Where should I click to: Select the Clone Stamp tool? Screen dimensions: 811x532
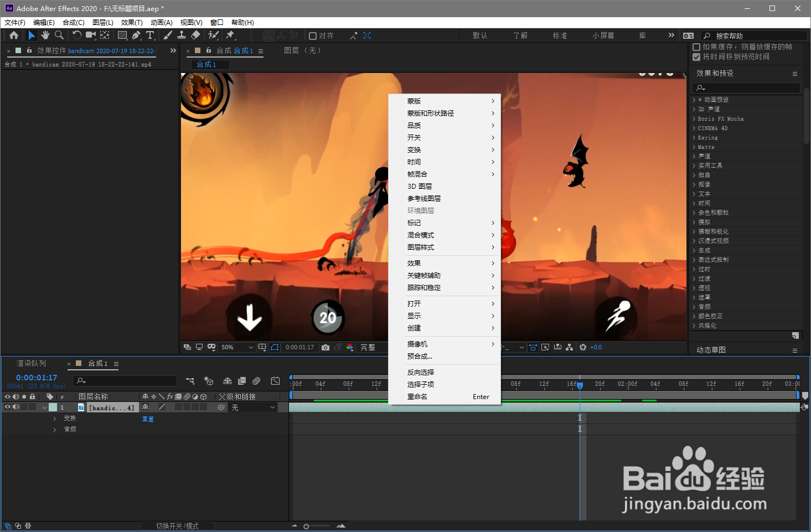click(x=182, y=35)
